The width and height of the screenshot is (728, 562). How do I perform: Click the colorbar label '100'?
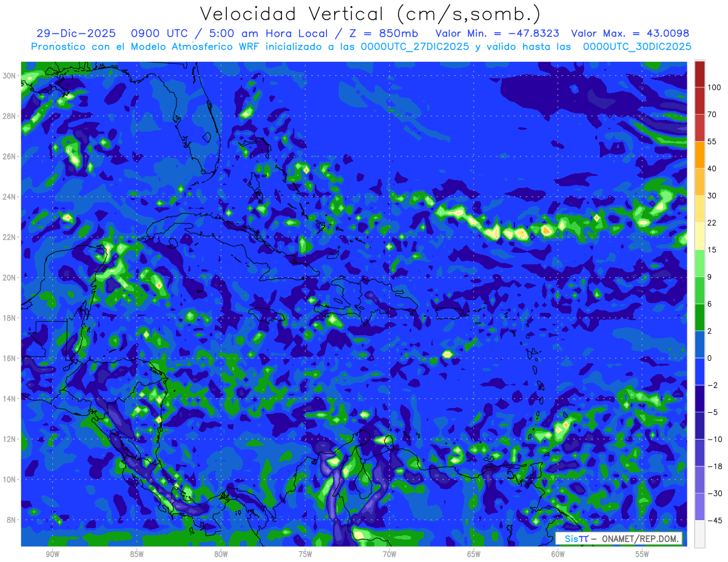click(x=715, y=88)
